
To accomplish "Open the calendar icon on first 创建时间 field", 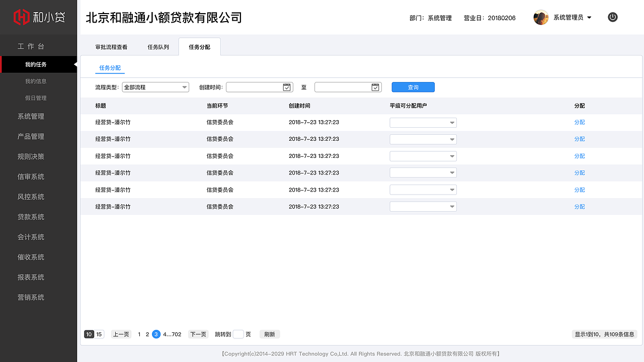I will pos(286,86).
